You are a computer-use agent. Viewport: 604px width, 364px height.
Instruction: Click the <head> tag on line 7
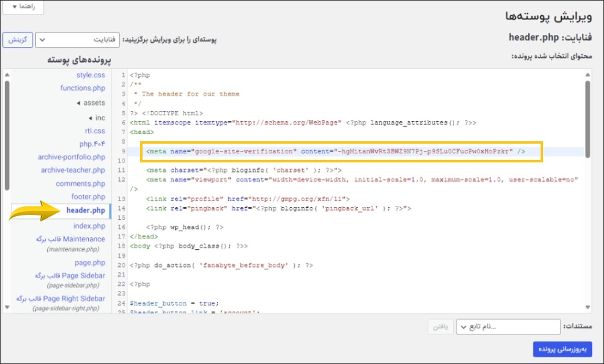pos(142,132)
